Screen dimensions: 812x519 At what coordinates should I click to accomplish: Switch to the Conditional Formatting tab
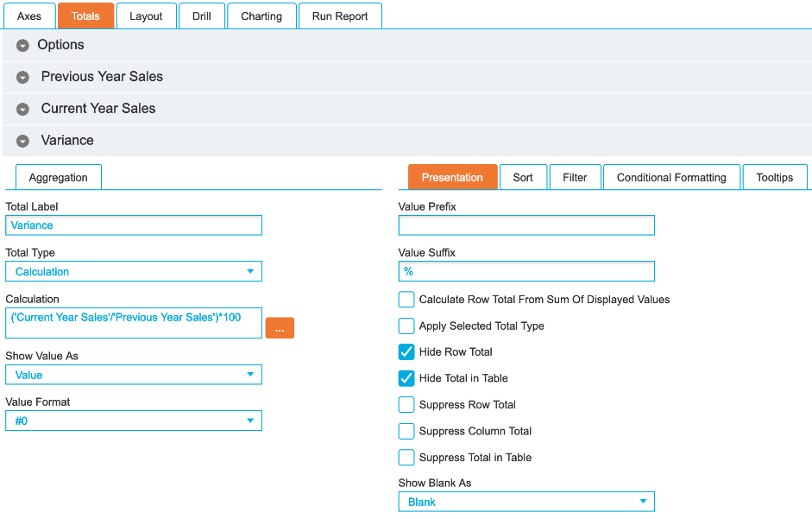pos(671,177)
